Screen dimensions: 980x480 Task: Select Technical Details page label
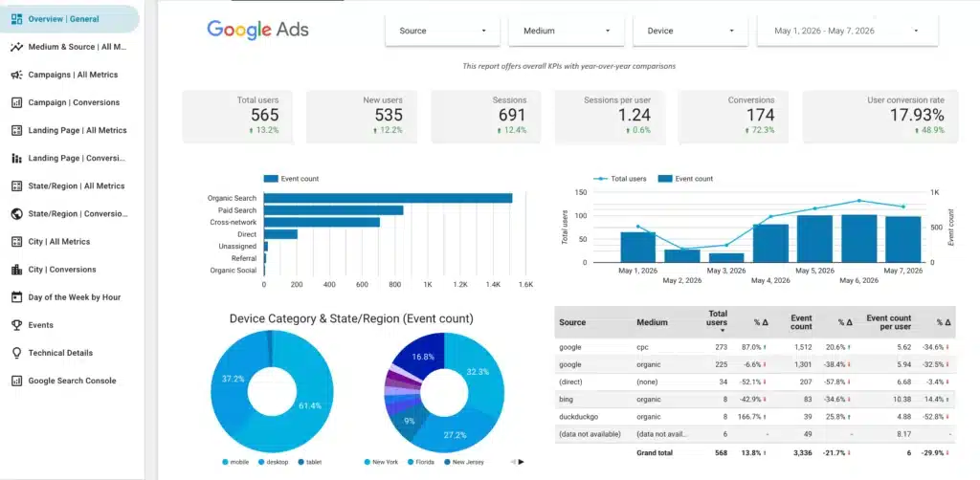point(60,353)
